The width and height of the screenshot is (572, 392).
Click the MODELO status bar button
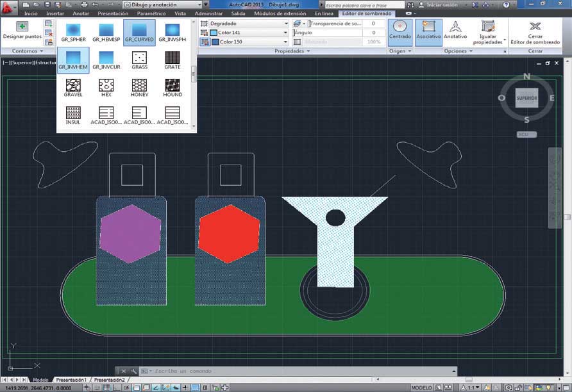point(421,388)
